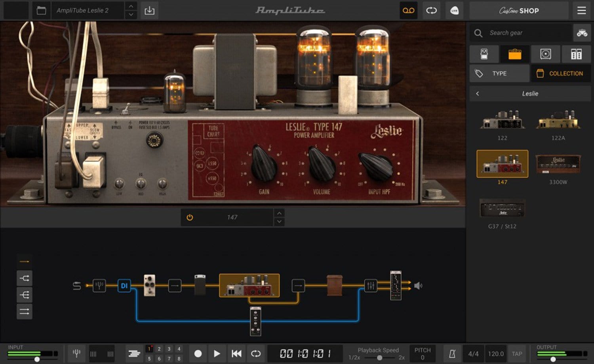Click the 120.0 tempo field
Image resolution: width=594 pixels, height=364 pixels.
(496, 354)
